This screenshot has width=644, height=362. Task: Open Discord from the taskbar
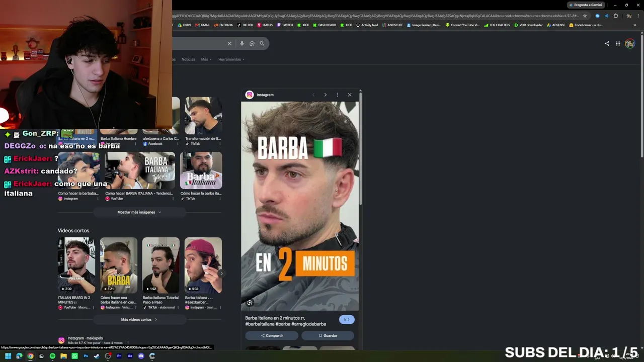click(141, 356)
